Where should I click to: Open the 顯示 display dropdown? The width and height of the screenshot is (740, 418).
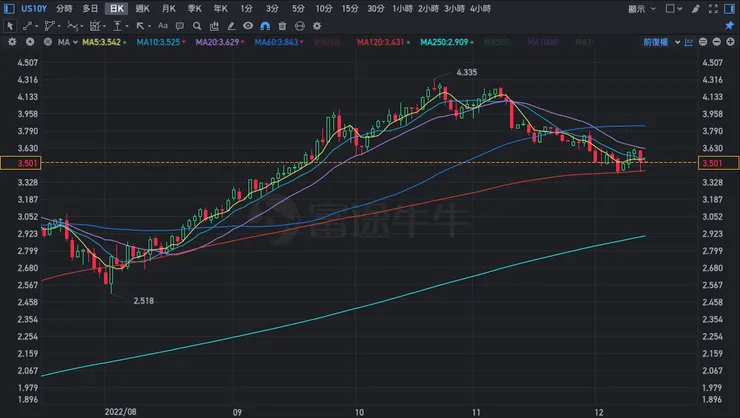pyautogui.click(x=642, y=8)
